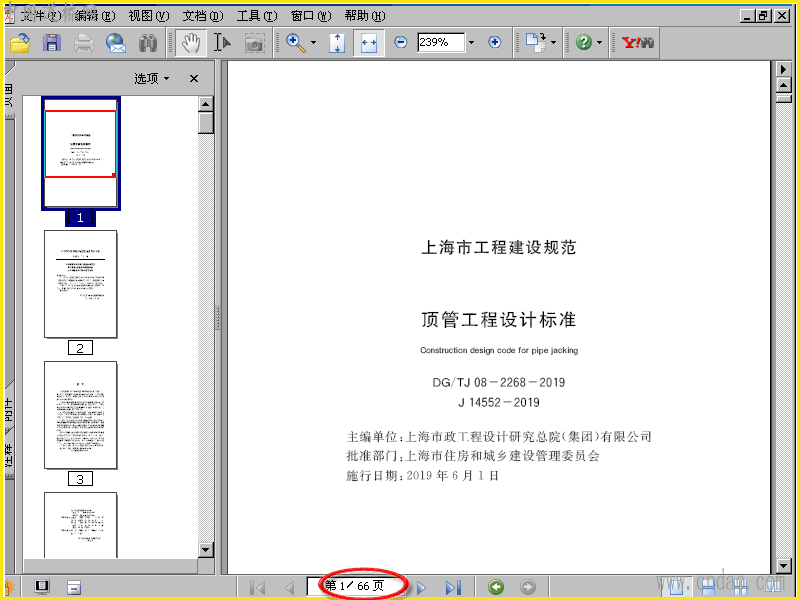Open search with the binoculars icon
Screen dimensions: 800x600
point(148,43)
